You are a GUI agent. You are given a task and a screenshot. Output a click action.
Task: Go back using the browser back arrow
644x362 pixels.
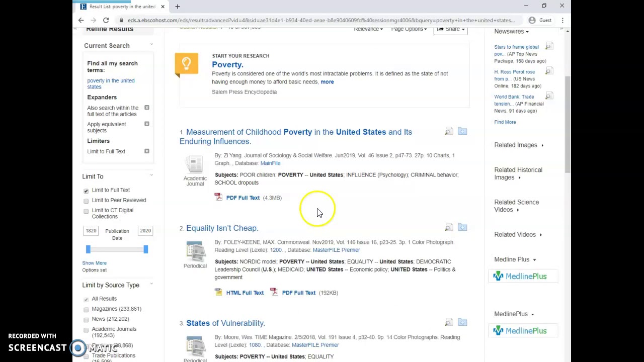coord(81,20)
